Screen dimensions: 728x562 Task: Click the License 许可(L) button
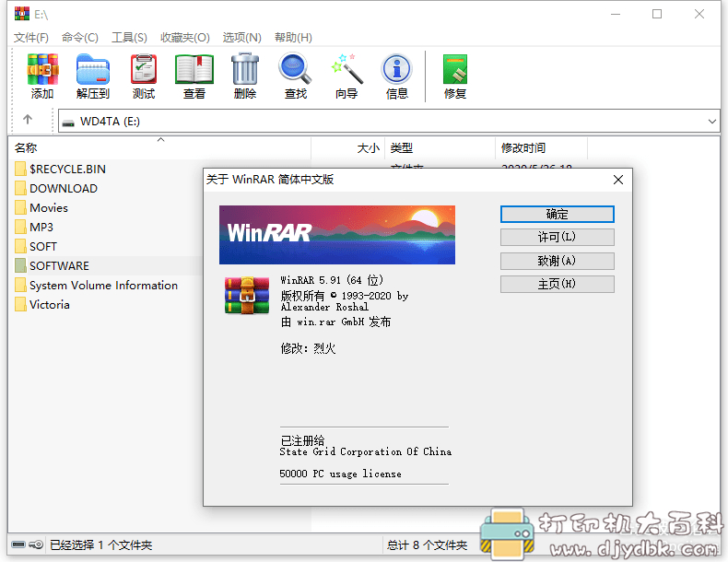(558, 237)
